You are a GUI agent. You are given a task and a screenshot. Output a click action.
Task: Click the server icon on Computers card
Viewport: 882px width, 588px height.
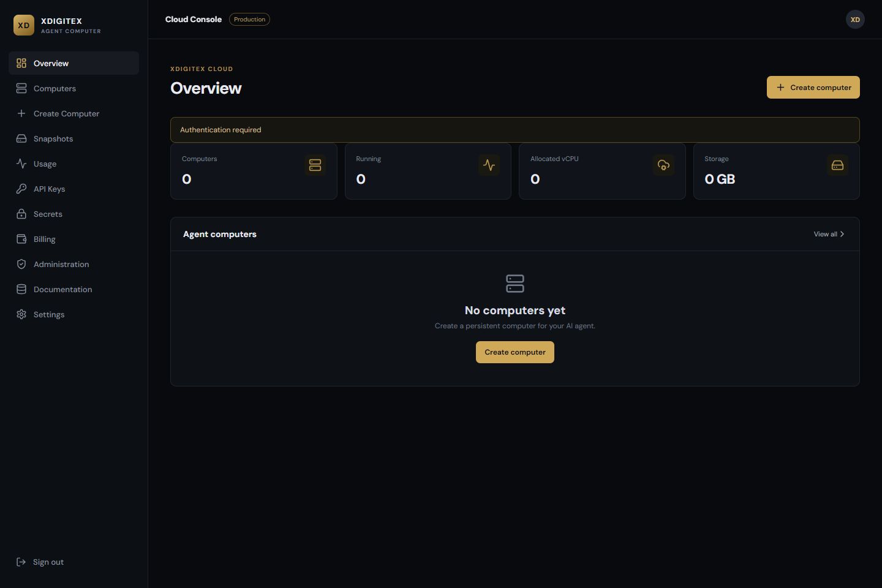coord(315,165)
